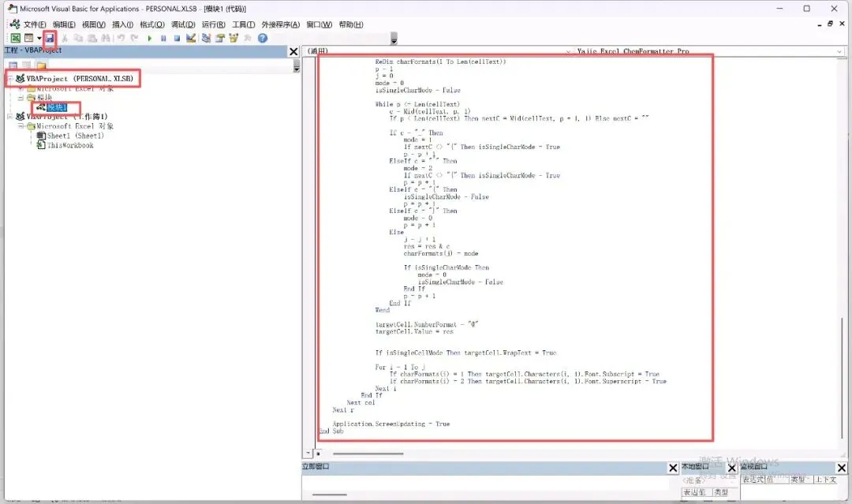Screen dimensions: 852x504
Task: Click the Reset (stop) toolbar icon
Action: (x=177, y=38)
